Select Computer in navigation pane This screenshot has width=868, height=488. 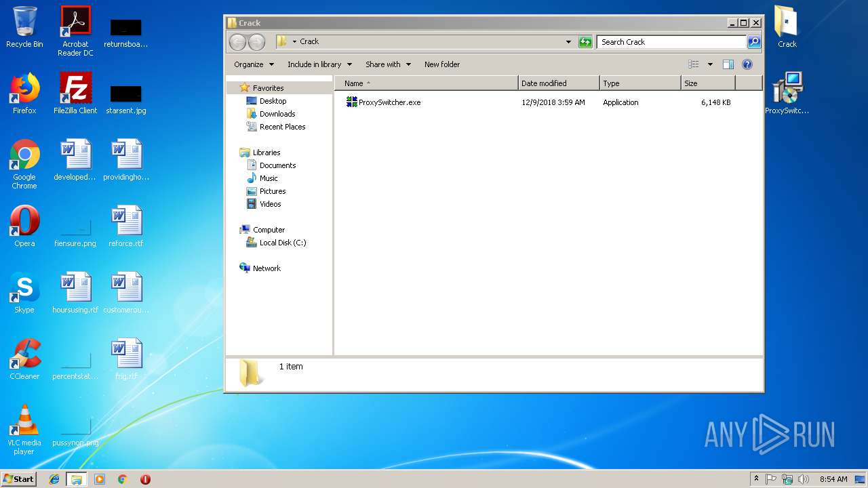pyautogui.click(x=269, y=230)
